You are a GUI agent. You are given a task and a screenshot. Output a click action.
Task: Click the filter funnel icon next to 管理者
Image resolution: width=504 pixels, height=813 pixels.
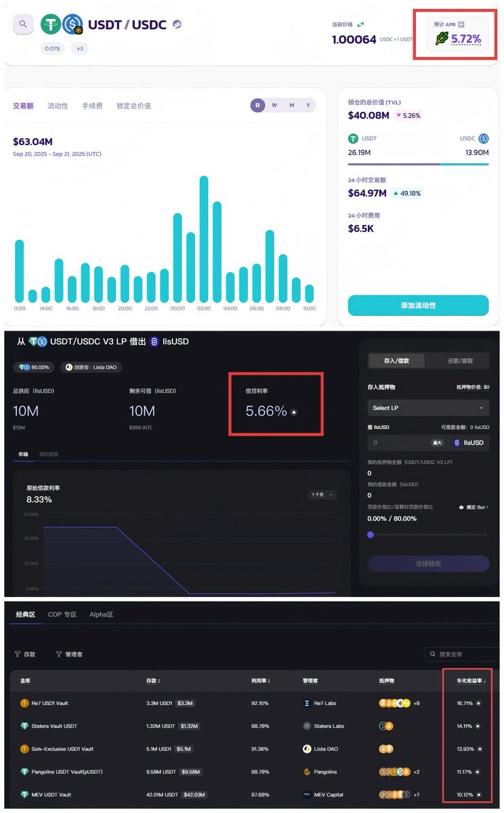point(59,654)
